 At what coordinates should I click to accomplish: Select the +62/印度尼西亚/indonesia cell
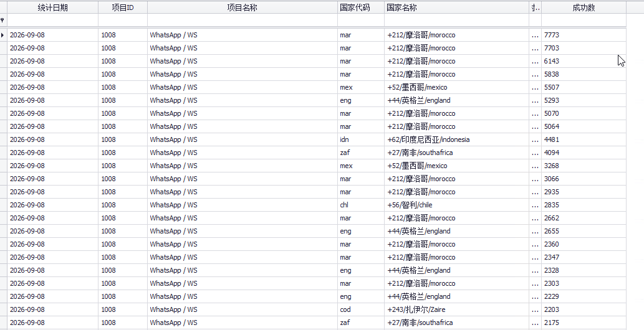coord(457,139)
